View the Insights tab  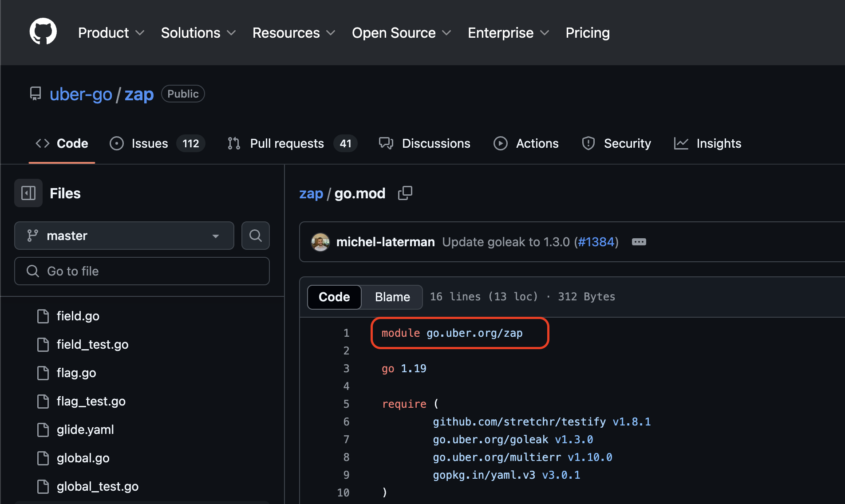pyautogui.click(x=707, y=143)
